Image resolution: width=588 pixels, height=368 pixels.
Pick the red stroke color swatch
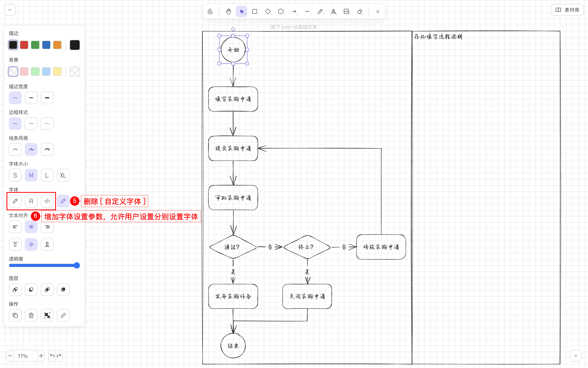click(x=24, y=45)
